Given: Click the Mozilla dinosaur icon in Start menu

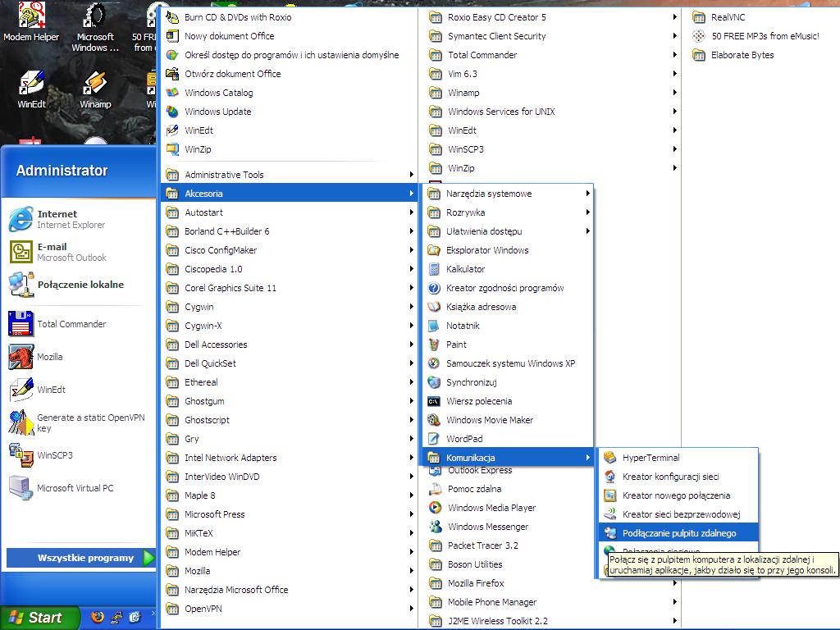Looking at the screenshot, I should coord(21,357).
